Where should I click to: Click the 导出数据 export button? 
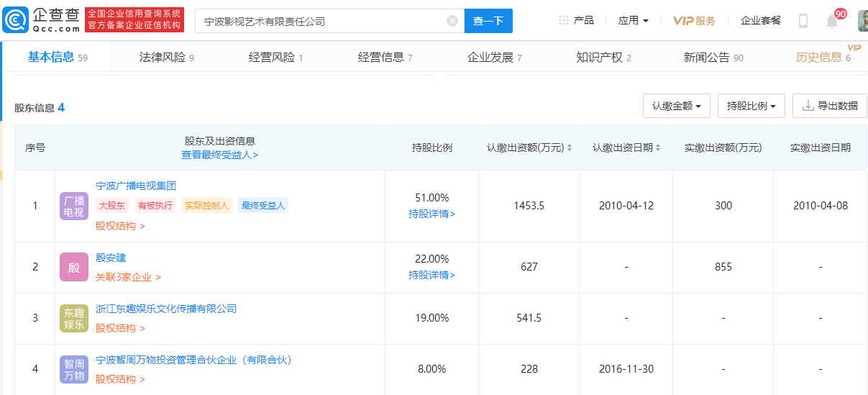830,106
